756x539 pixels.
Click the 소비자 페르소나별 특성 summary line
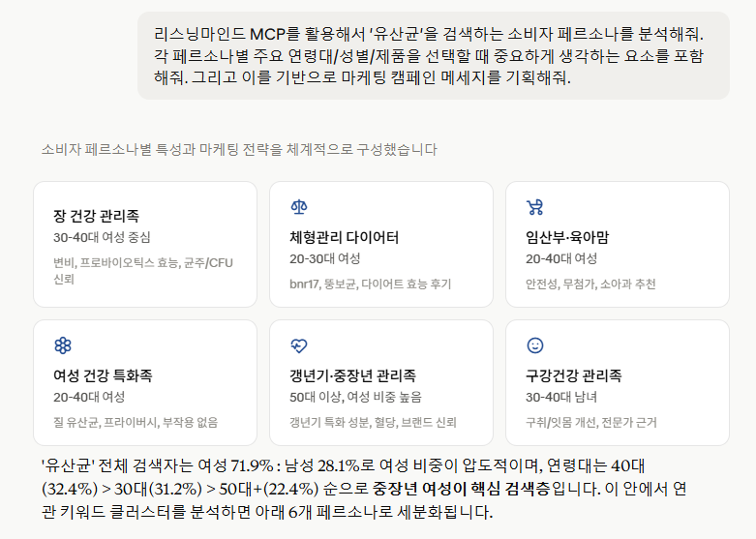(239, 149)
